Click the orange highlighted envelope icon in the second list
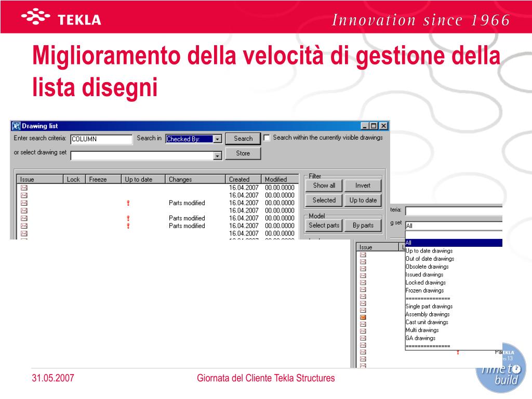Image resolution: width=532 pixels, height=399 pixels. click(x=363, y=317)
